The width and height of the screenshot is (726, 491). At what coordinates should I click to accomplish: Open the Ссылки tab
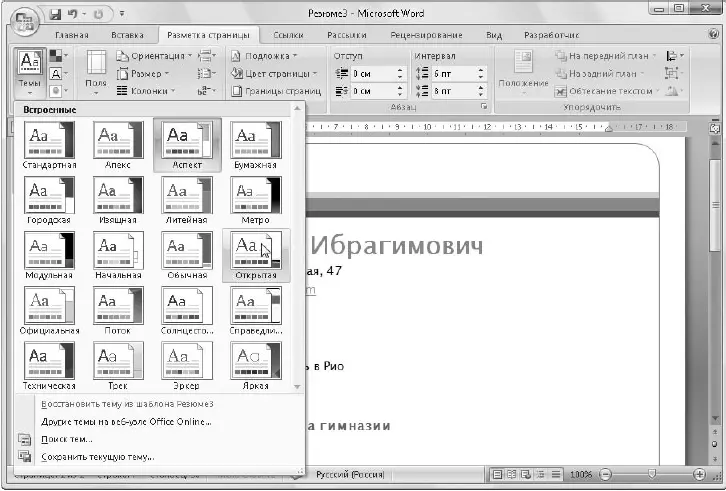pos(288,35)
